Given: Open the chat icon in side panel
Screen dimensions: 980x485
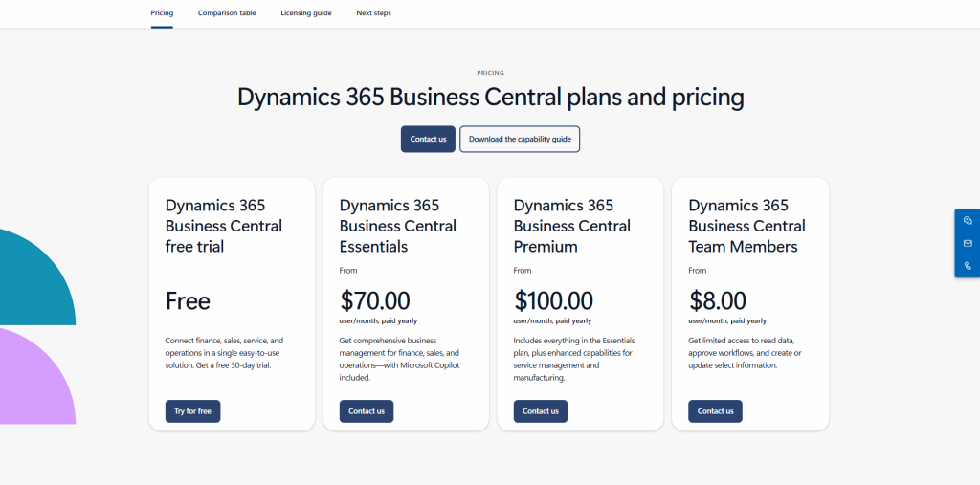Looking at the screenshot, I should [968, 221].
